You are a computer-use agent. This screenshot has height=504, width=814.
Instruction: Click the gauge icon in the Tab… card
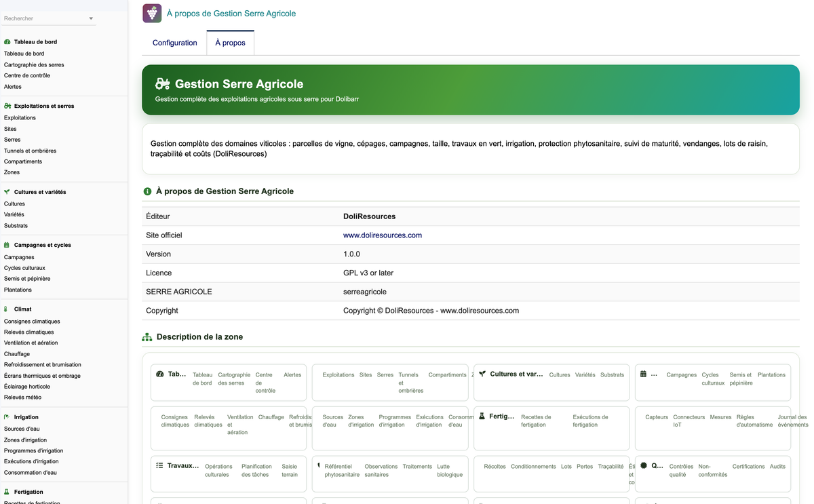coord(160,374)
